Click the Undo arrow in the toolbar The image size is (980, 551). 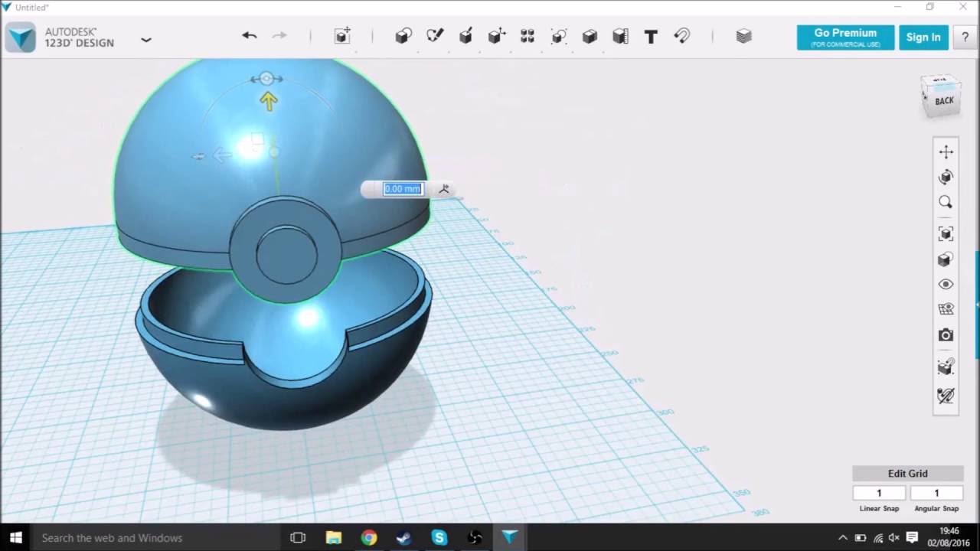point(249,35)
